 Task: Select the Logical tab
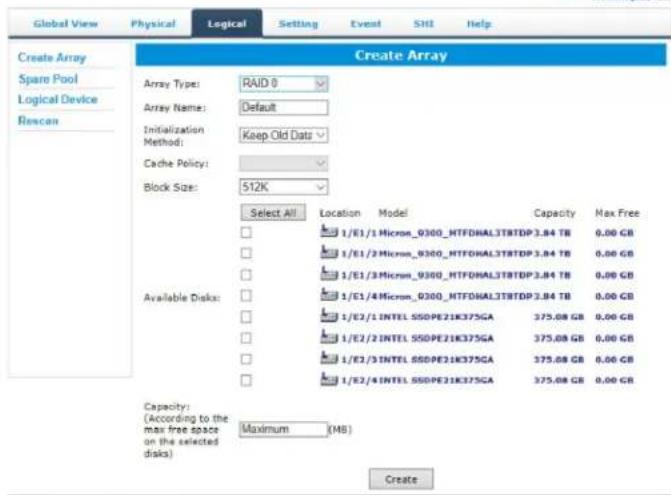click(x=227, y=24)
